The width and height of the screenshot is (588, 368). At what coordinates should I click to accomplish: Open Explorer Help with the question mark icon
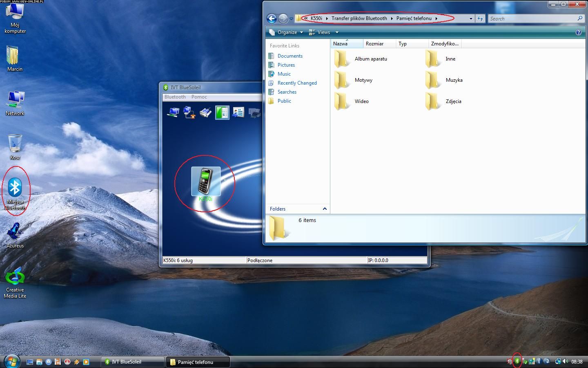[578, 32]
